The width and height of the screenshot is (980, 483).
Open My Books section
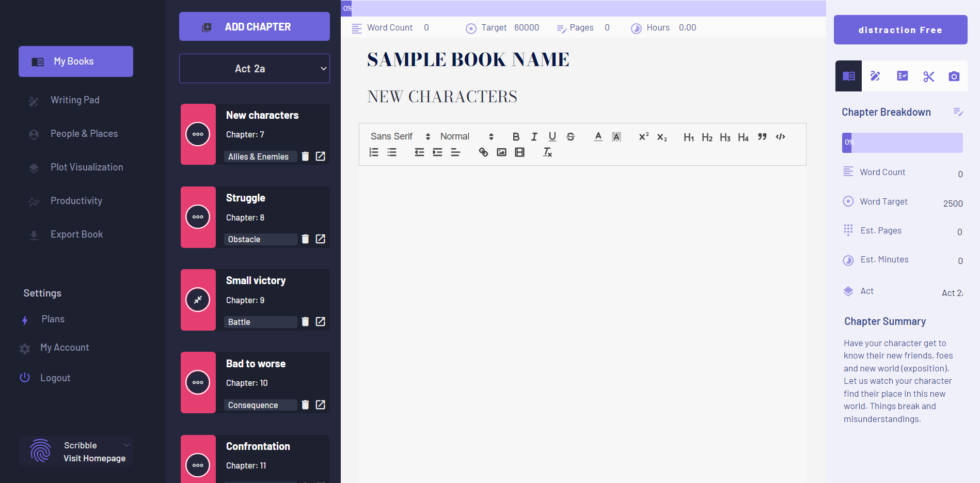76,61
